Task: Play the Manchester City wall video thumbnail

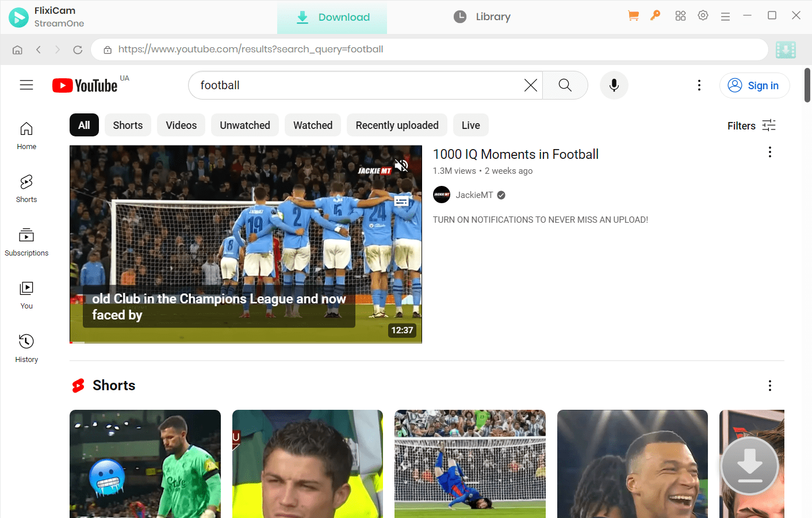Action: point(246,244)
